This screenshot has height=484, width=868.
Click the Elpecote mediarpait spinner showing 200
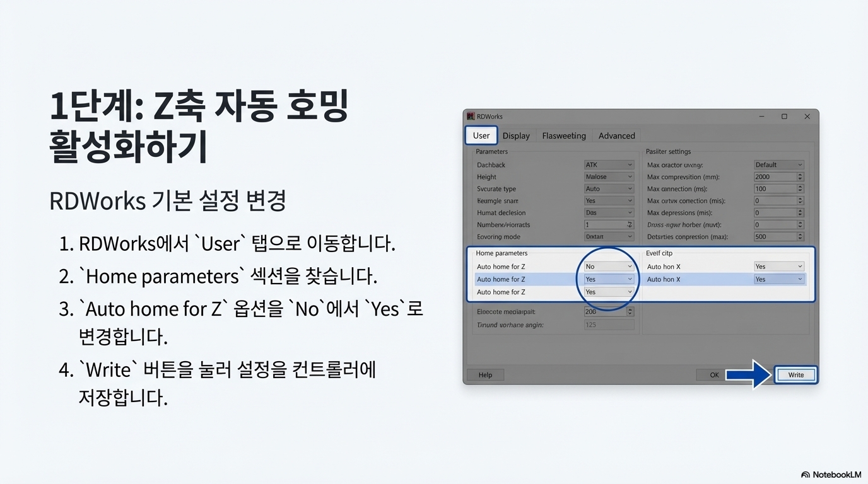point(609,311)
